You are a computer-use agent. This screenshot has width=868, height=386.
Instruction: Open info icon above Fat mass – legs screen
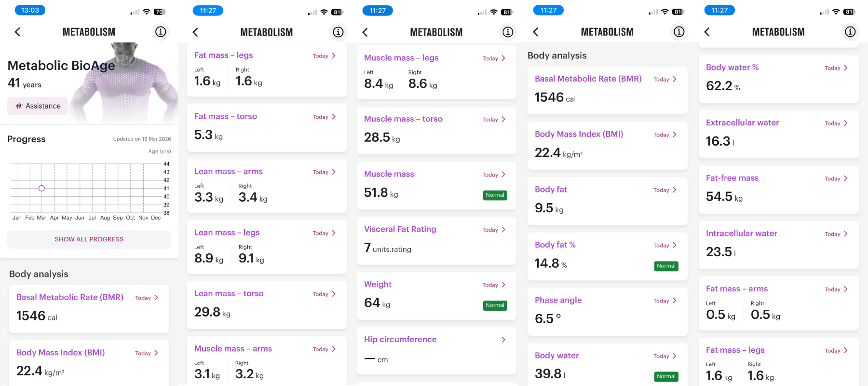pos(338,32)
